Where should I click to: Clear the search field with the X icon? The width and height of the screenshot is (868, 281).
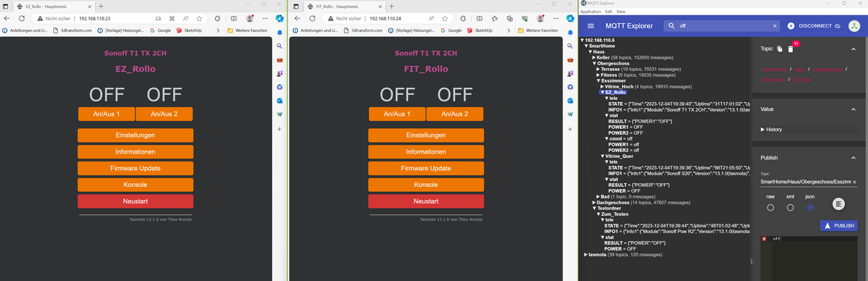click(775, 25)
